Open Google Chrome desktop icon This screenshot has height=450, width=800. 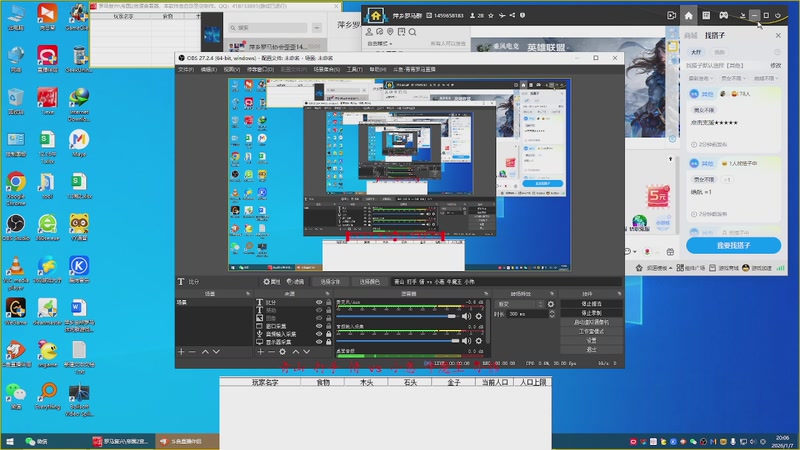[16, 189]
